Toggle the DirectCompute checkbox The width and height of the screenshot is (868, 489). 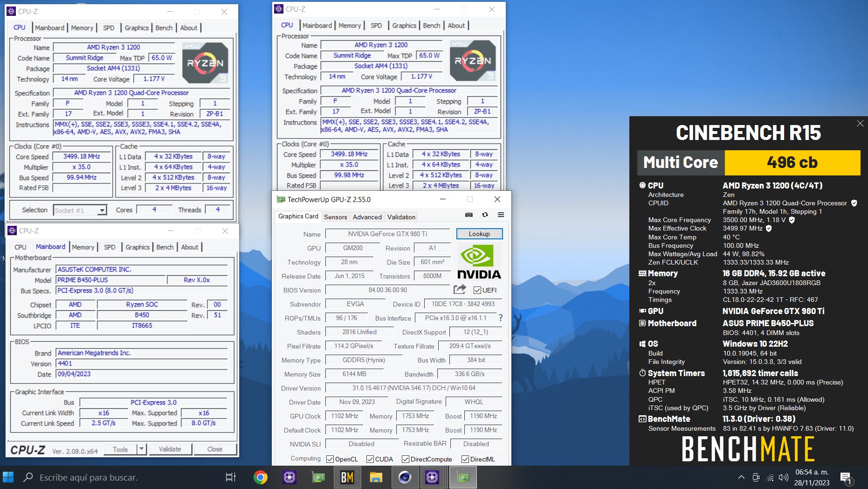pos(406,459)
